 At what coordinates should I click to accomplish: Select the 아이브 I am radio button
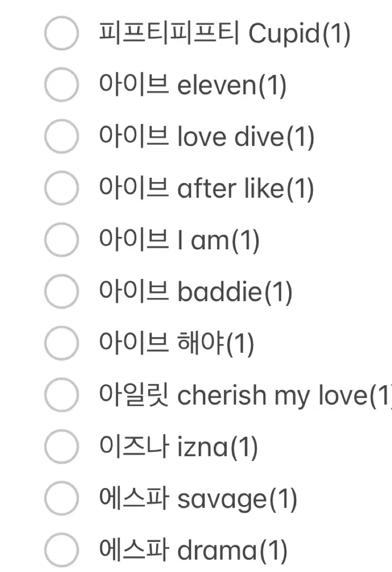(x=61, y=240)
